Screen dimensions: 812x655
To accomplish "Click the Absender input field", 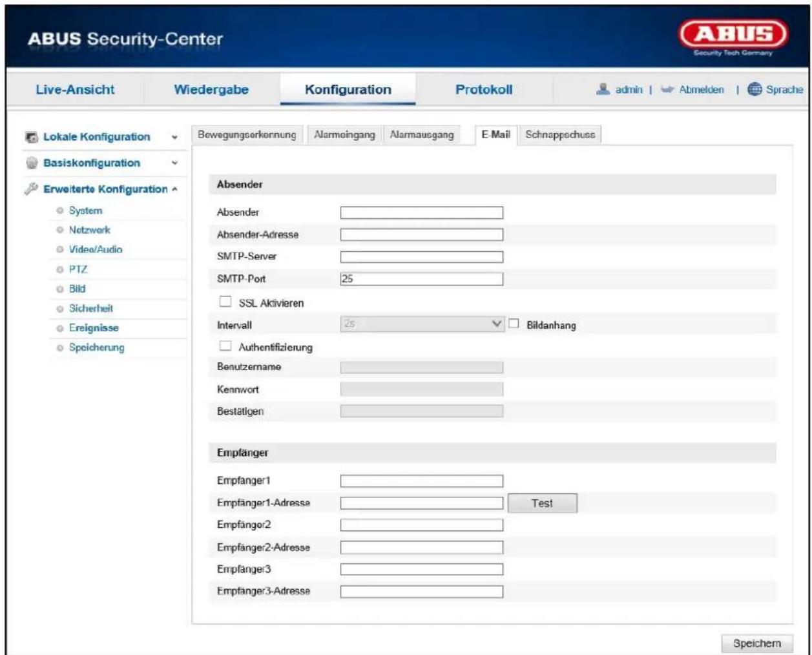I will (422, 213).
